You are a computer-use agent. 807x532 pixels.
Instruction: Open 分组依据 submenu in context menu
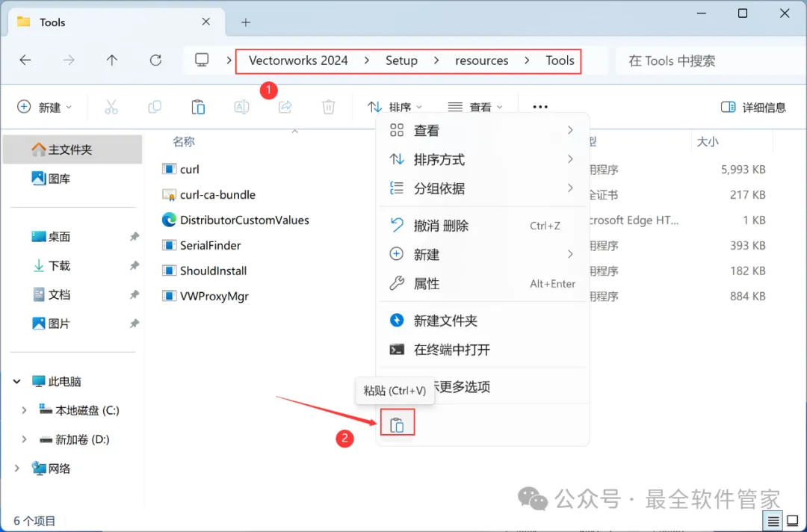(483, 188)
